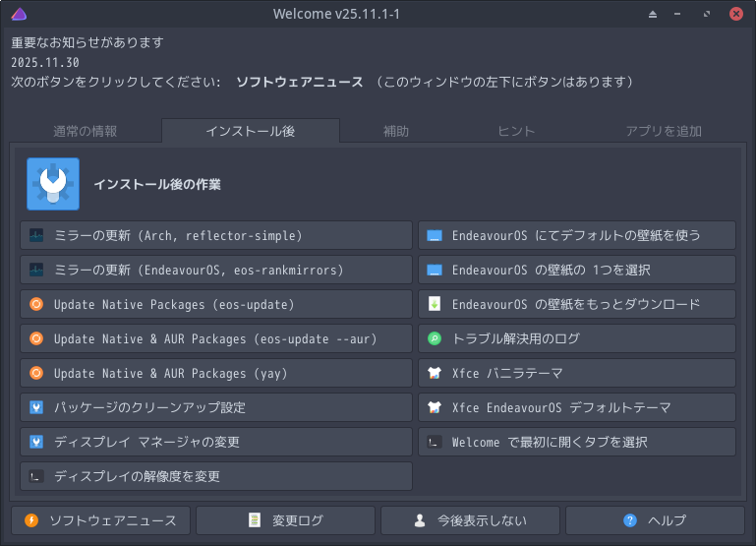756x546 pixels.
Task: Click the large wrench インストール後の作業 icon
Action: pyautogui.click(x=53, y=184)
